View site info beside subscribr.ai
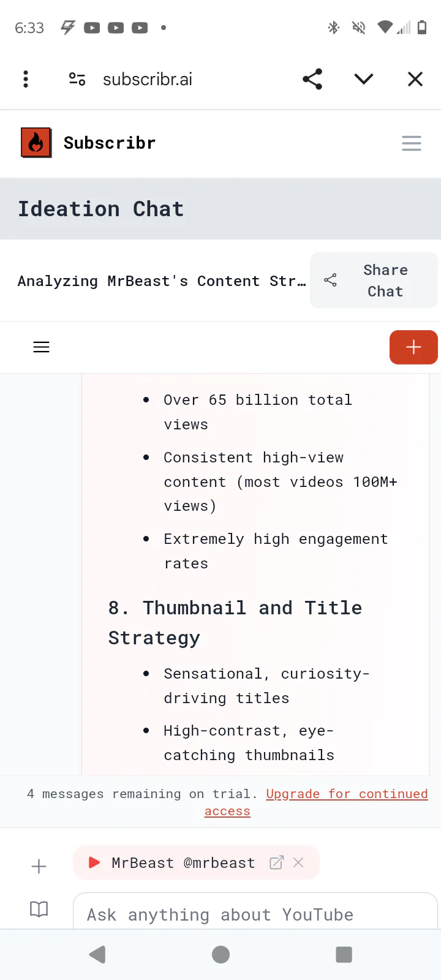 click(x=77, y=79)
